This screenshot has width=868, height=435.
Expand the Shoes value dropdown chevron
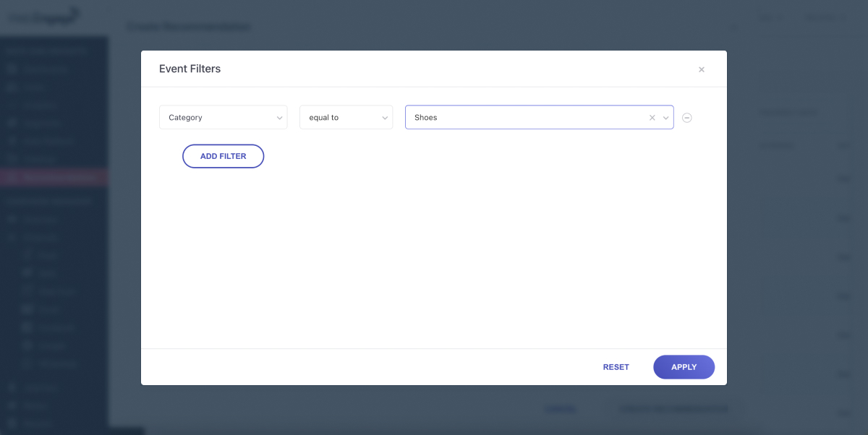click(665, 118)
